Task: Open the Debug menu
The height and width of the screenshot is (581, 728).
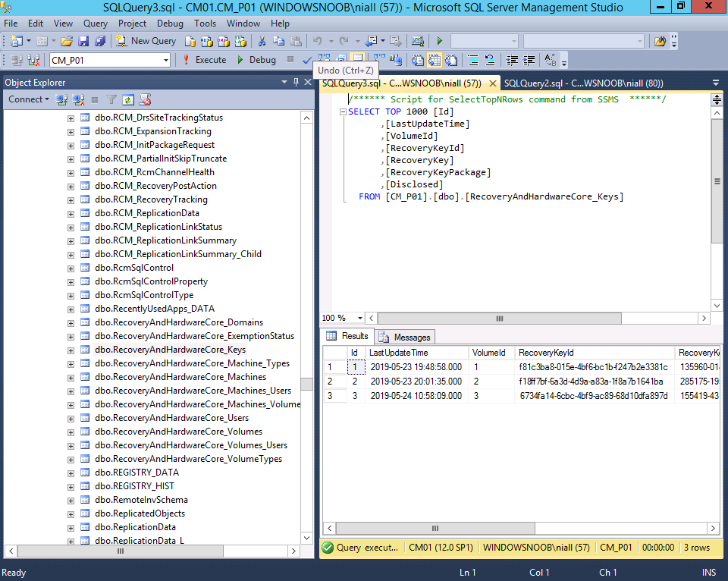Action: coord(170,24)
